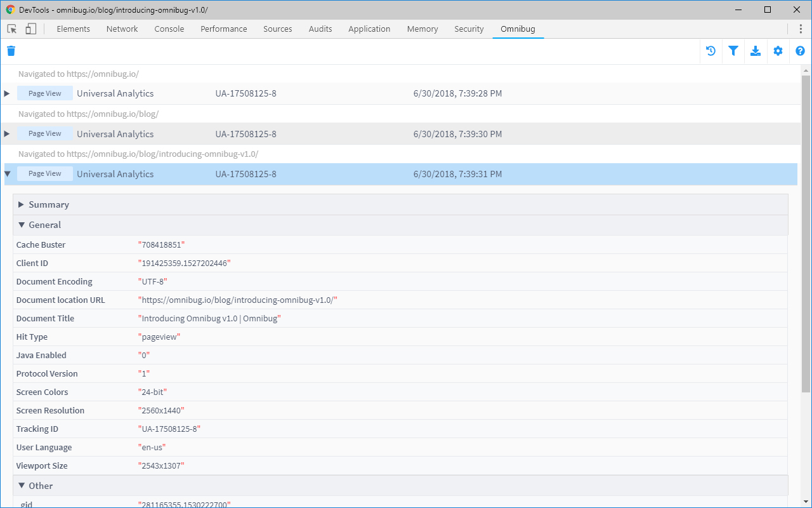Open Omnibug settings with the gear icon

[778, 51]
